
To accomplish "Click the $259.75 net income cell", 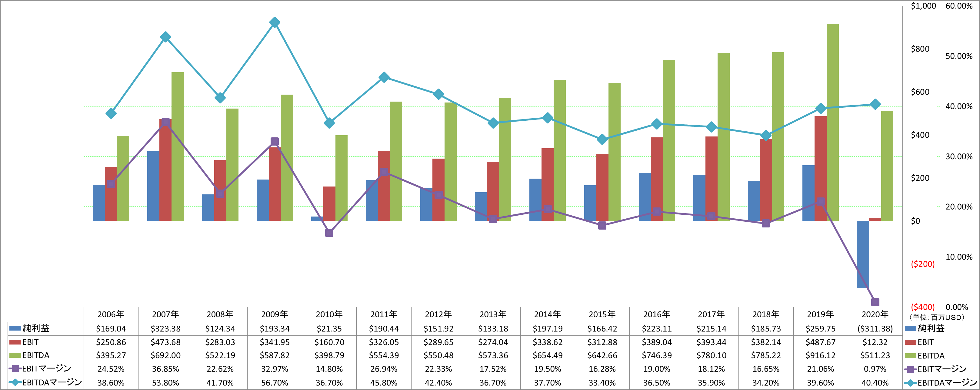I will [x=820, y=329].
